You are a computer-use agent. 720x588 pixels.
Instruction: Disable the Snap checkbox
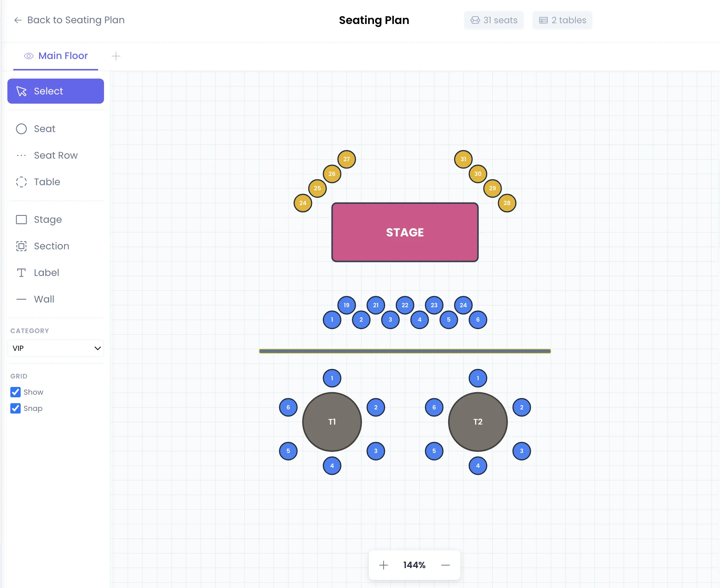point(15,408)
